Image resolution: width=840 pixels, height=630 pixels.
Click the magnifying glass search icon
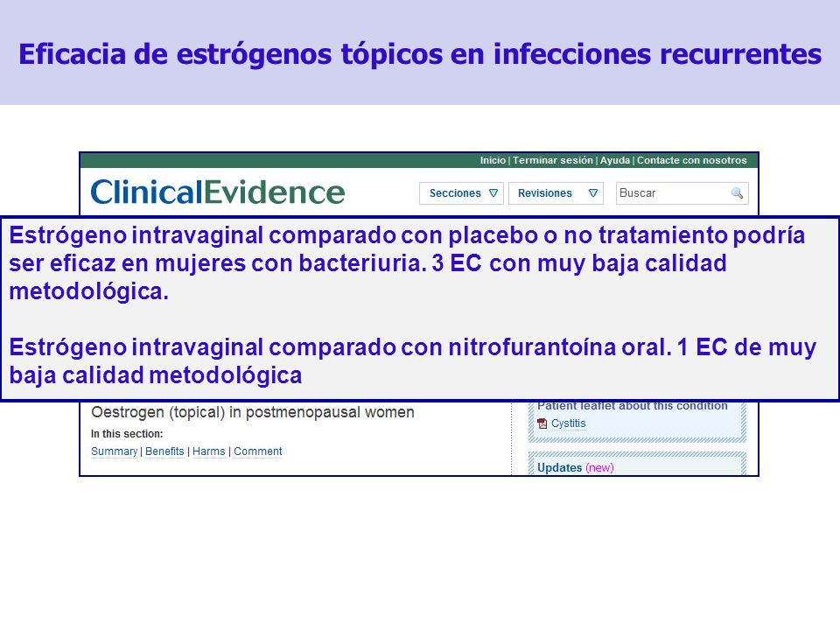pos(737,192)
